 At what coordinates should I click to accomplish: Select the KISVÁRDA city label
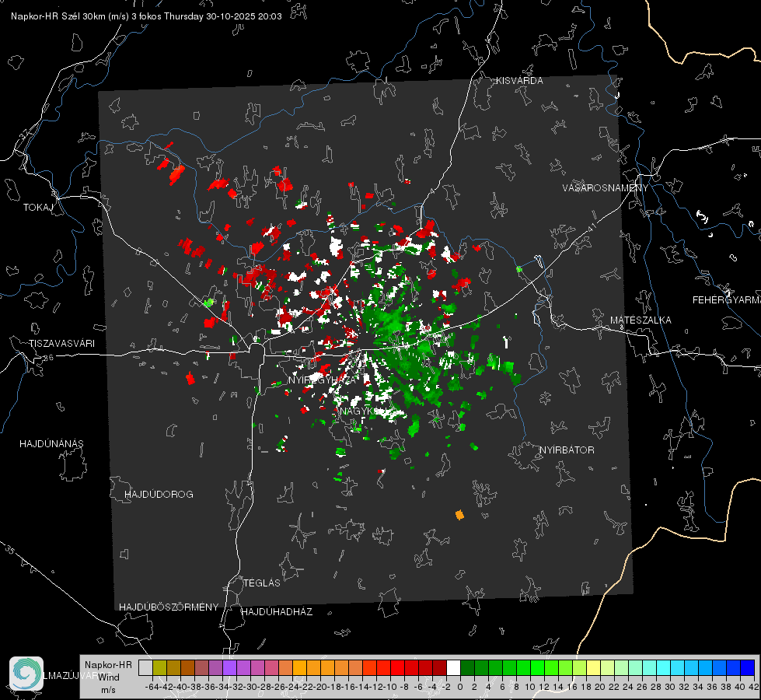[519, 81]
